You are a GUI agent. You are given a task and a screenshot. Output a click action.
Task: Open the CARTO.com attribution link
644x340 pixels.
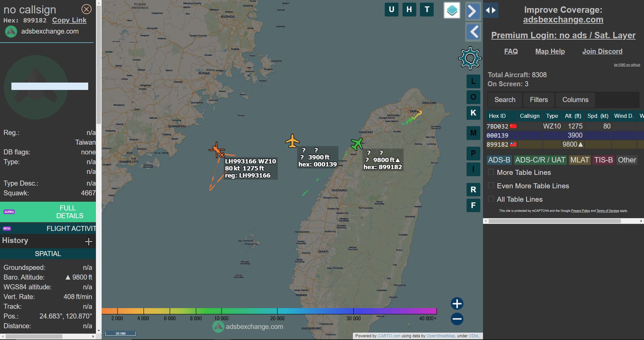[389, 336]
